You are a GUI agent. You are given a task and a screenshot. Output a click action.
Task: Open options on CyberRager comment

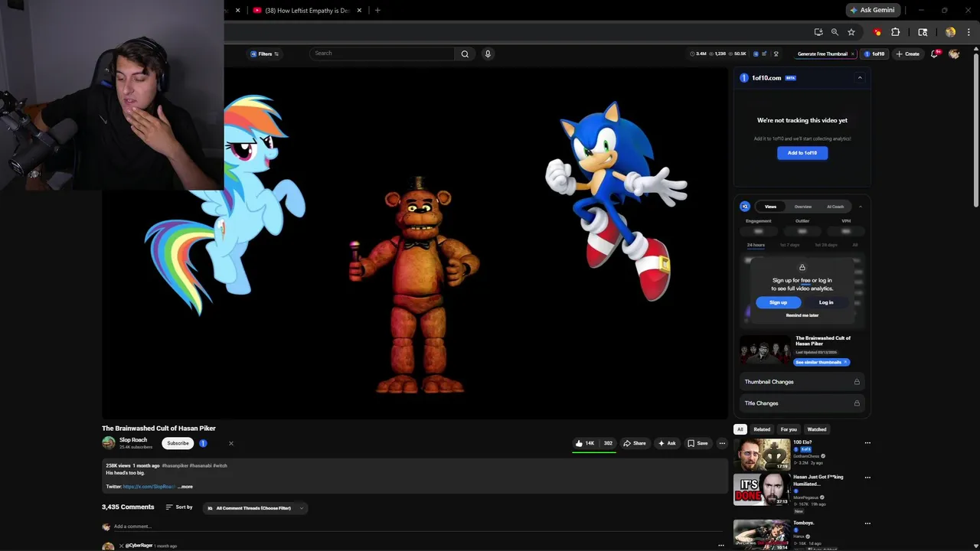click(x=720, y=546)
